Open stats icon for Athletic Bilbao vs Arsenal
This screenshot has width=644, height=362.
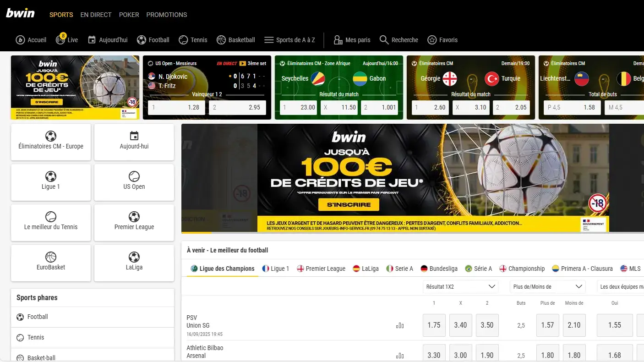[400, 356]
